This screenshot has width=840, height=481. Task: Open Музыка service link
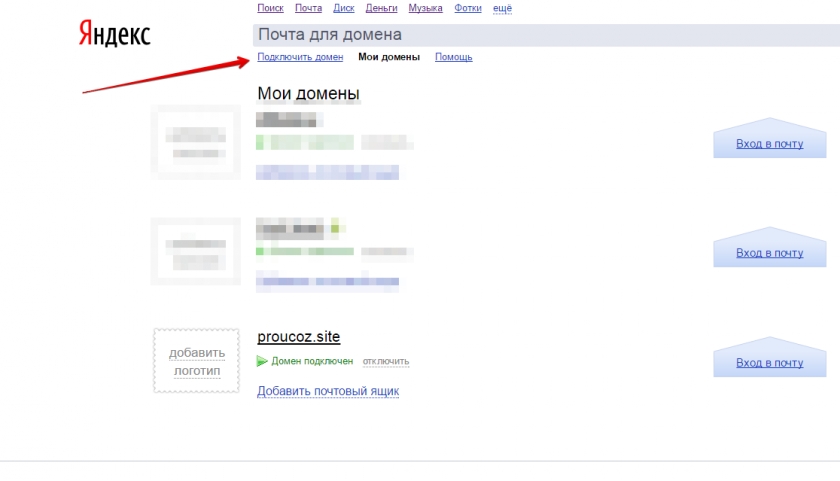click(x=425, y=8)
